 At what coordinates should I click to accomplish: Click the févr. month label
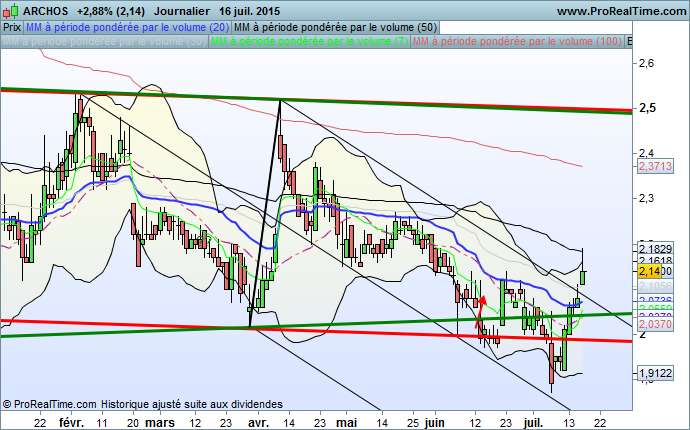tap(71, 423)
